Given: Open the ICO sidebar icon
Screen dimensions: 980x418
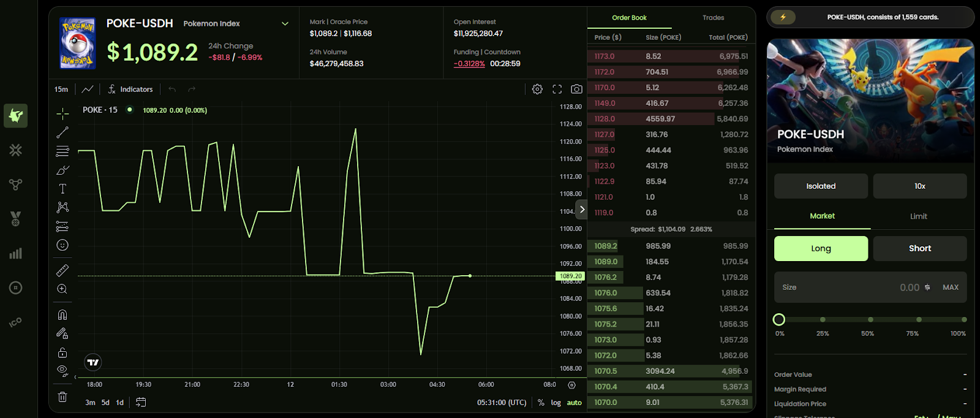Looking at the screenshot, I should pyautogui.click(x=16, y=322).
